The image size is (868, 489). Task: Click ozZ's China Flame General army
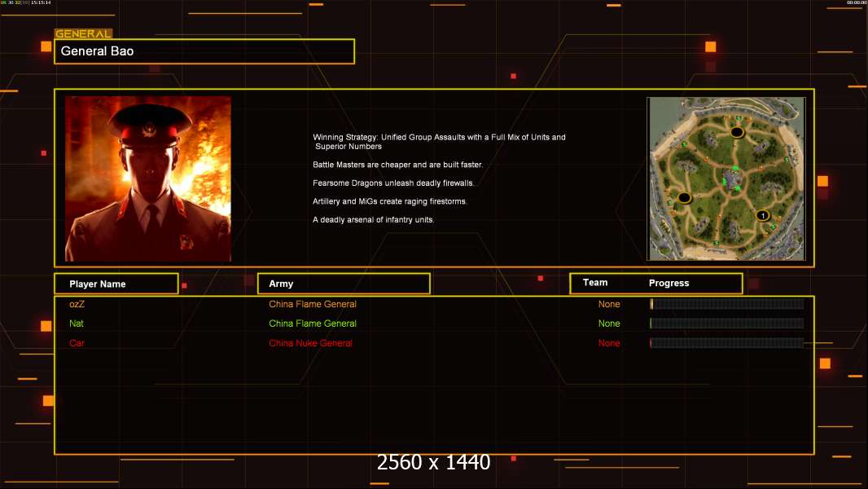pyautogui.click(x=313, y=304)
